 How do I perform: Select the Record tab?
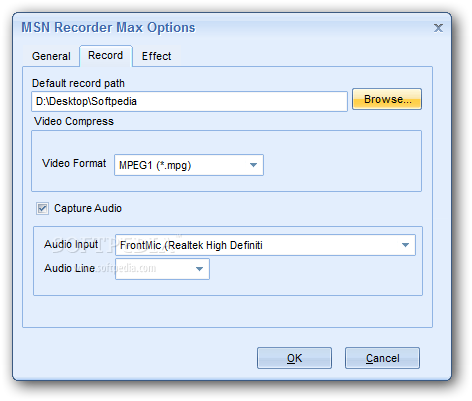106,55
